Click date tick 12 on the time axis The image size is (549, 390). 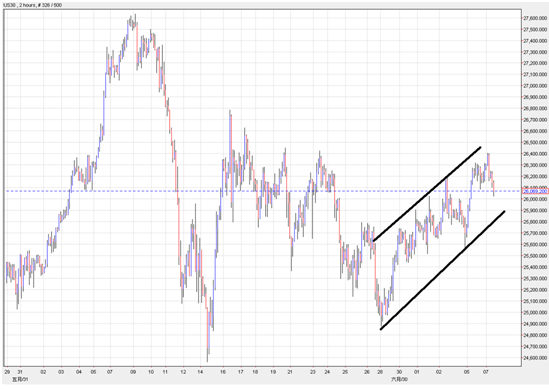coord(183,372)
